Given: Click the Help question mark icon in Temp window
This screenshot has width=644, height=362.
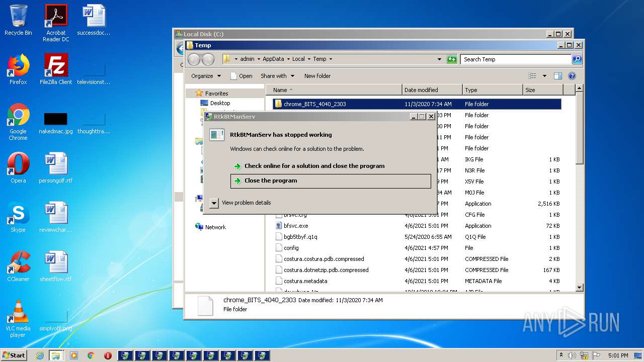Looking at the screenshot, I should (572, 76).
